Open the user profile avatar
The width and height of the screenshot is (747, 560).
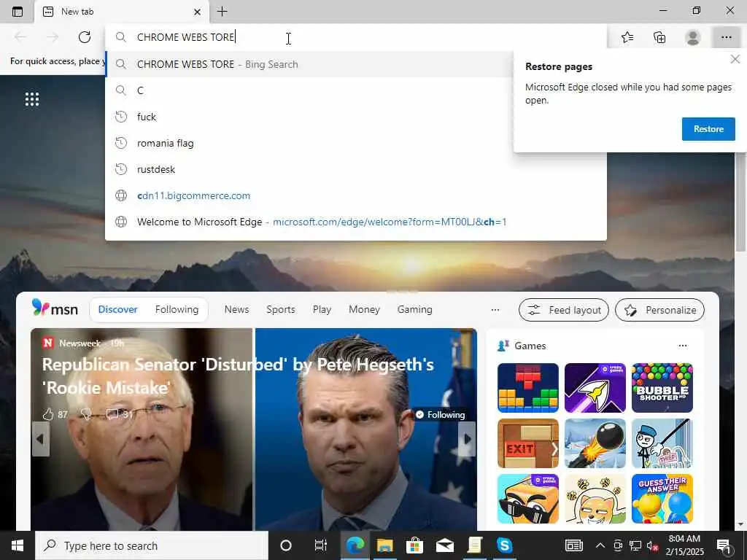coord(693,37)
